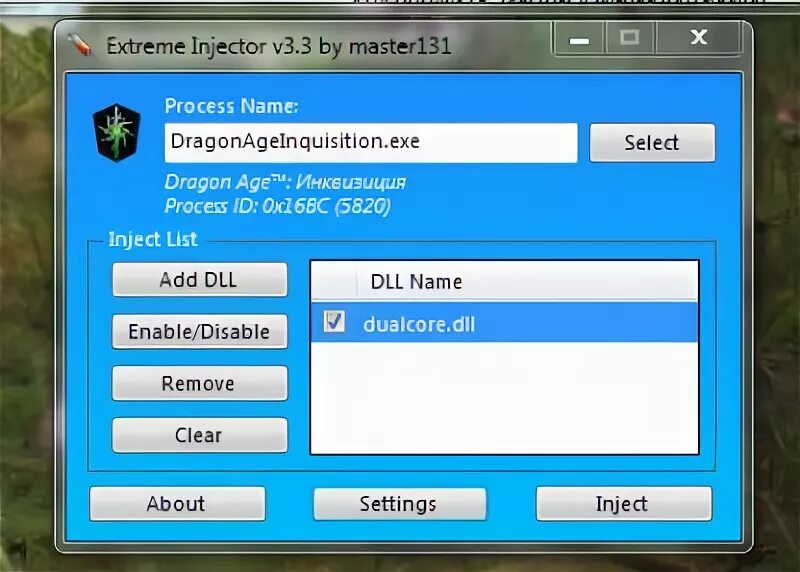Open the Settings dialog
800x572 pixels.
coord(399,504)
